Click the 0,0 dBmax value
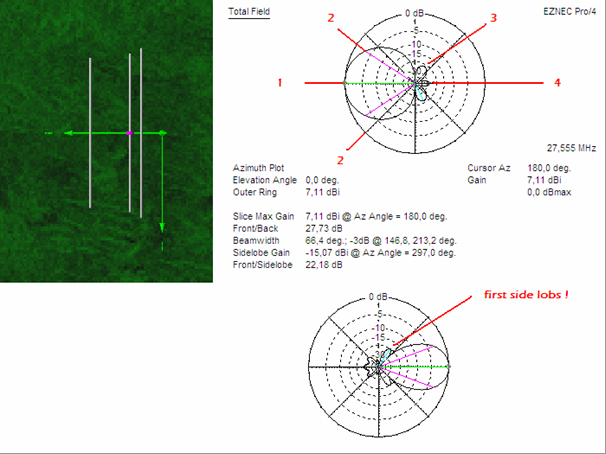This screenshot has height=454, width=606. coord(549,192)
